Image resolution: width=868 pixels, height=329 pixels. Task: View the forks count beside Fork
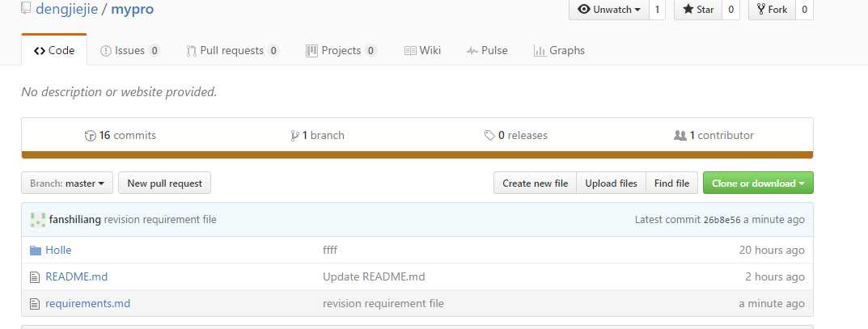804,10
